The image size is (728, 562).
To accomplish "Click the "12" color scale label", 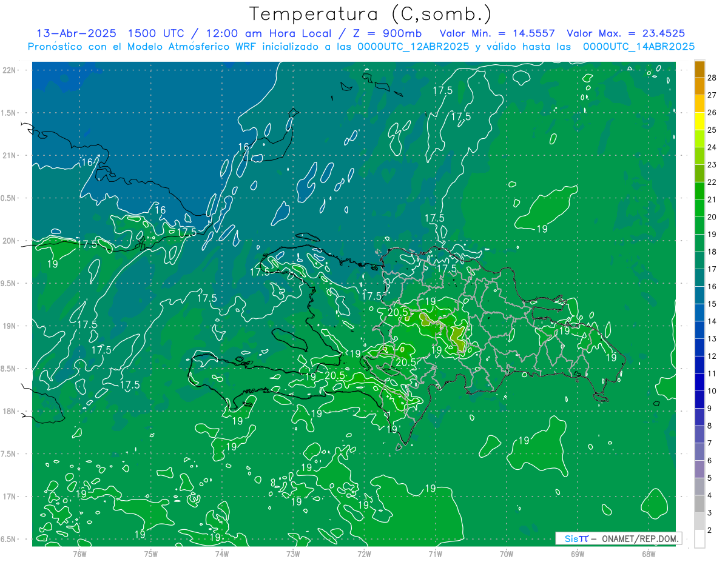I will (712, 356).
